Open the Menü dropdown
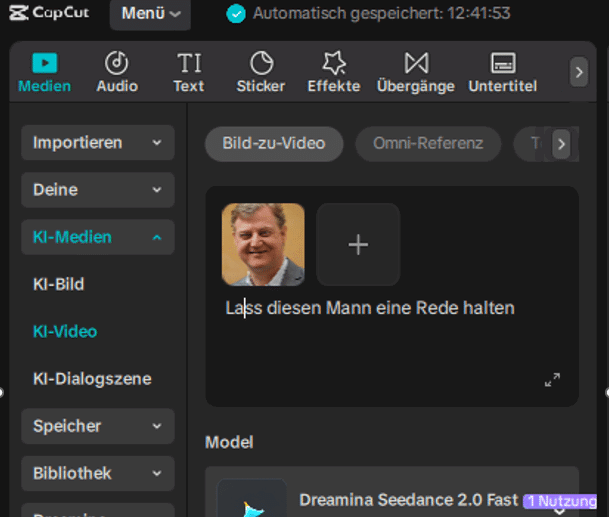 coord(150,14)
